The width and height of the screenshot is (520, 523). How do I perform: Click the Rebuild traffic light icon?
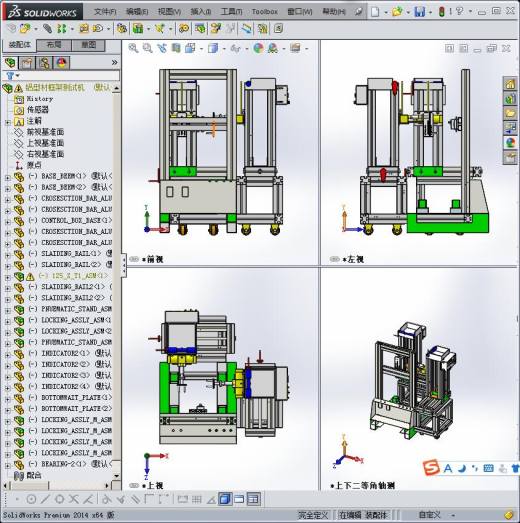pyautogui.click(x=442, y=12)
